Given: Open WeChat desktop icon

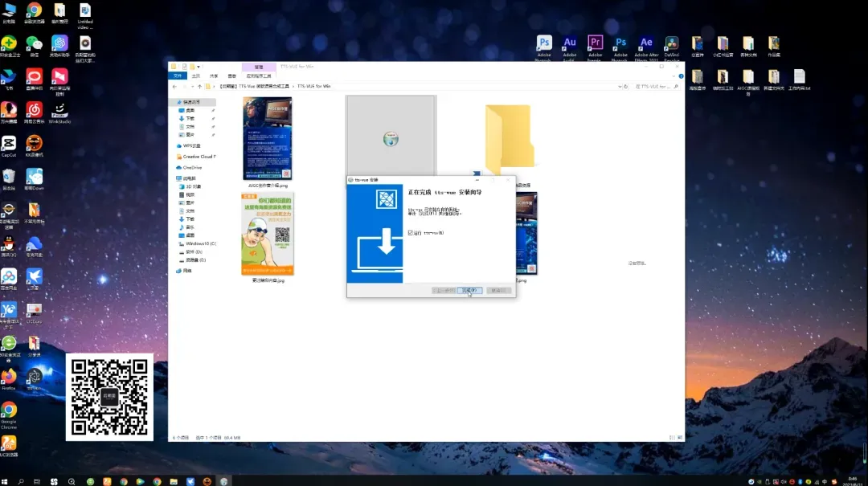Looking at the screenshot, I should (x=34, y=43).
